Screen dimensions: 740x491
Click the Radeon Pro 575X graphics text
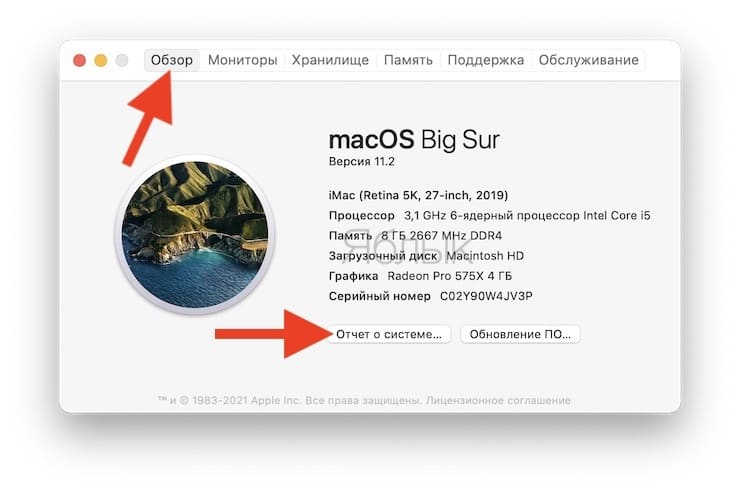450,276
